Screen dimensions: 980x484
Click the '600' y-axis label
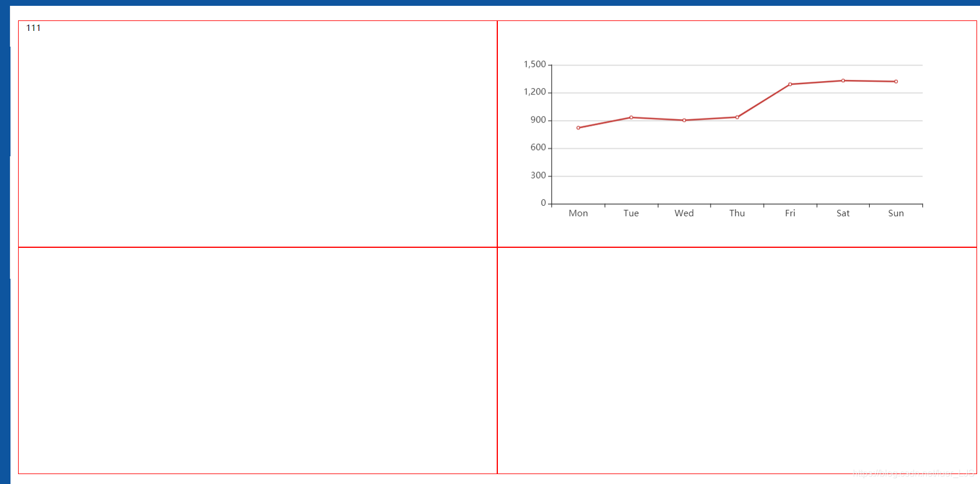[x=538, y=148]
